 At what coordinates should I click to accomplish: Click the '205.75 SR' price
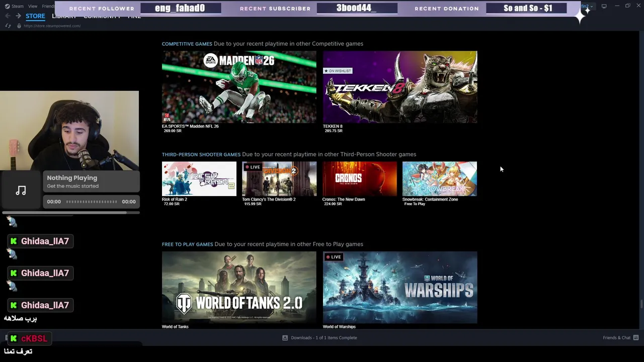point(334,131)
